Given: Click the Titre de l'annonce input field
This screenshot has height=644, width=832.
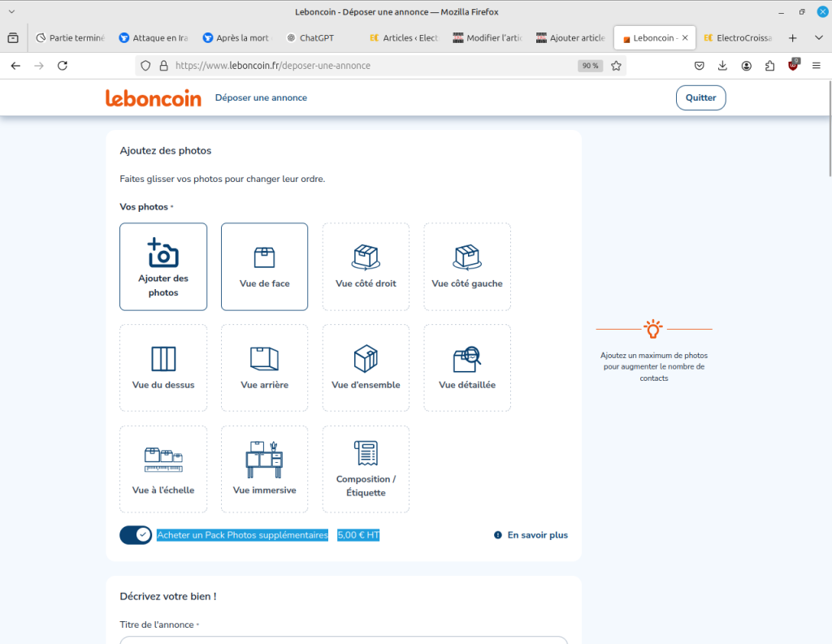Looking at the screenshot, I should [x=344, y=640].
